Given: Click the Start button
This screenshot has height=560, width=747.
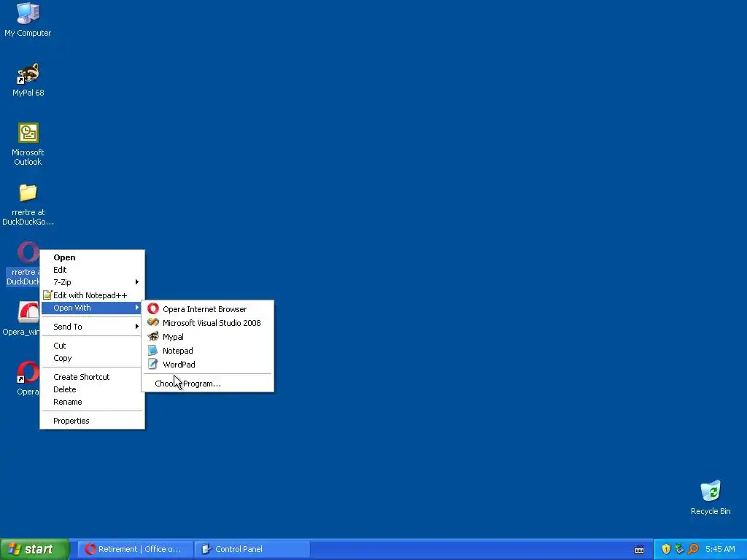Looking at the screenshot, I should coord(34,549).
